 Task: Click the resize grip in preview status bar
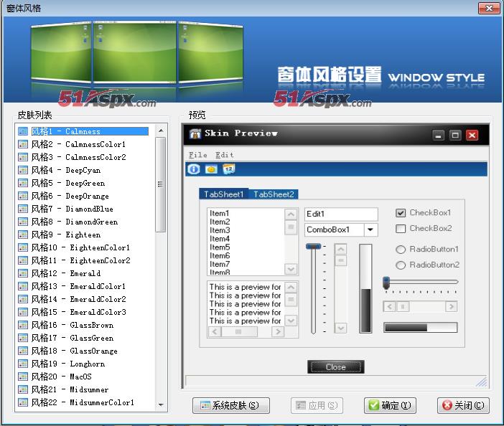[481, 382]
